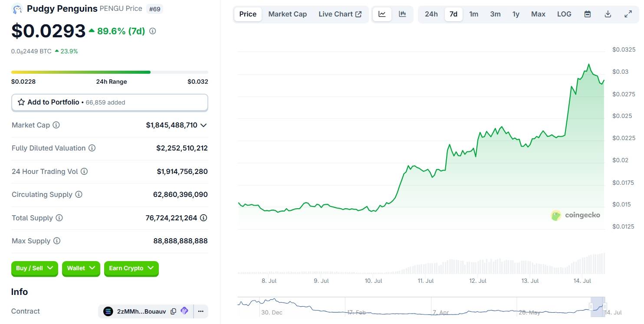Screen dimensions: 644x324
Task: Click the $0.0293 current price
Action: [x=49, y=31]
